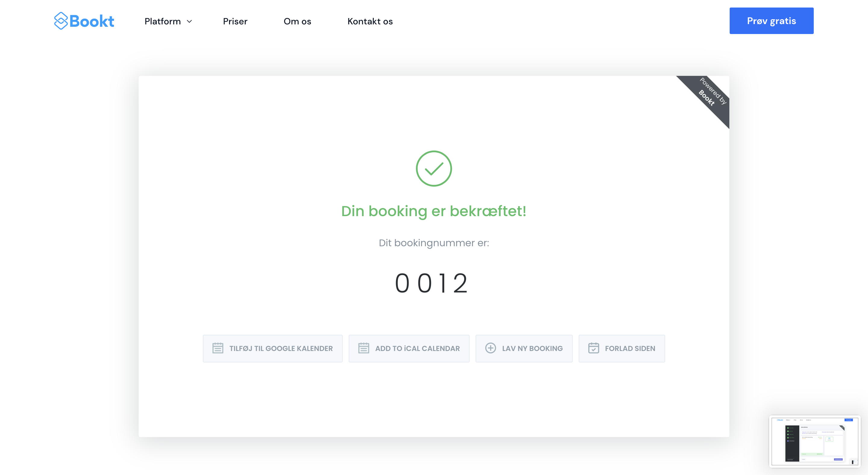Image resolution: width=868 pixels, height=475 pixels.
Task: Open the screenshot preview thumbnail
Action: [814, 441]
